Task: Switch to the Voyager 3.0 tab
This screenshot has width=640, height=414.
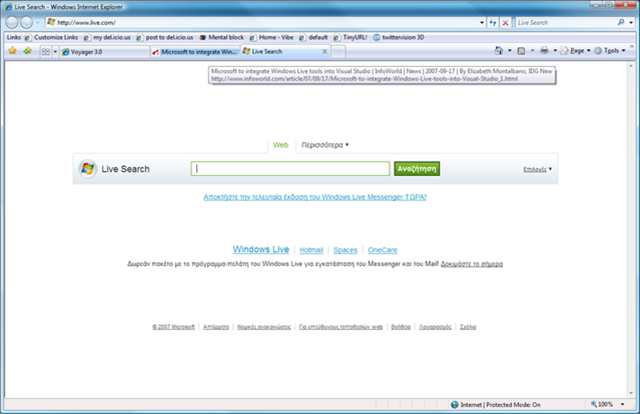Action: [x=105, y=52]
